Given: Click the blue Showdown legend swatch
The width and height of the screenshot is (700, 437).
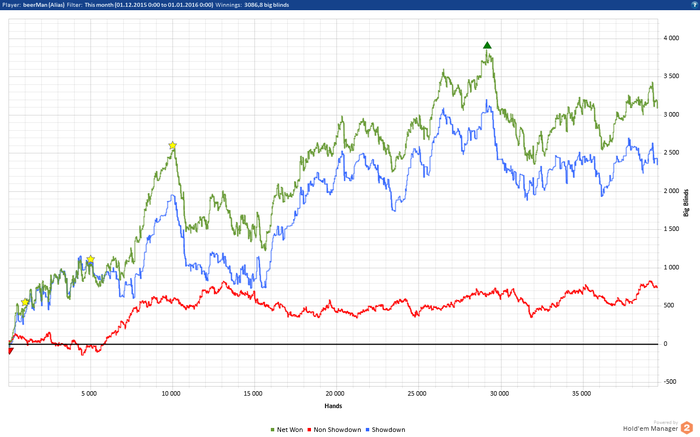Looking at the screenshot, I should click(x=367, y=430).
